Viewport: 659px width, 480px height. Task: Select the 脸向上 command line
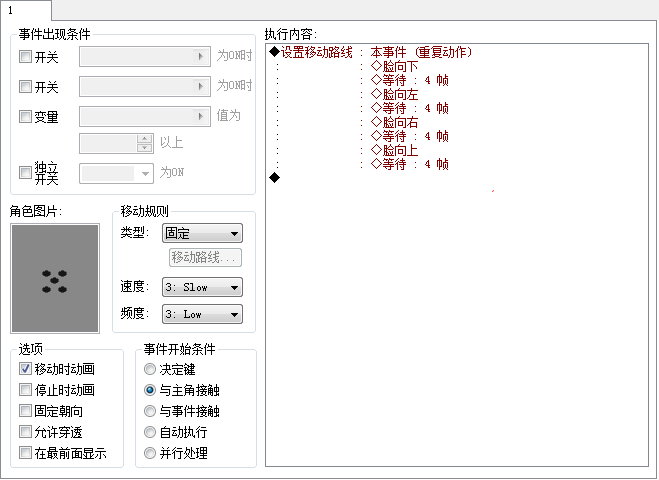pyautogui.click(x=394, y=150)
